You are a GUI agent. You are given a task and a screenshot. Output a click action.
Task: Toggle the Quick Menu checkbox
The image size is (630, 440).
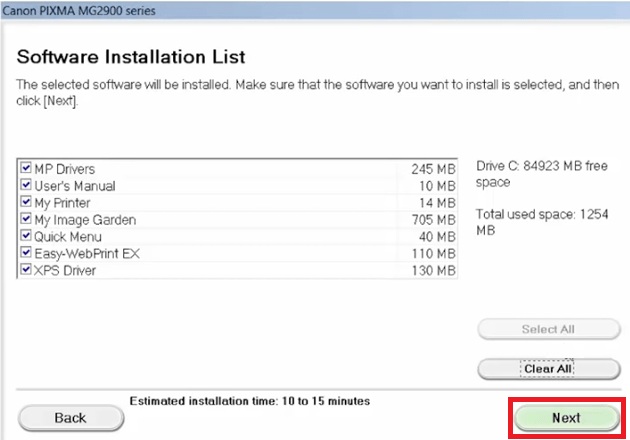26,235
